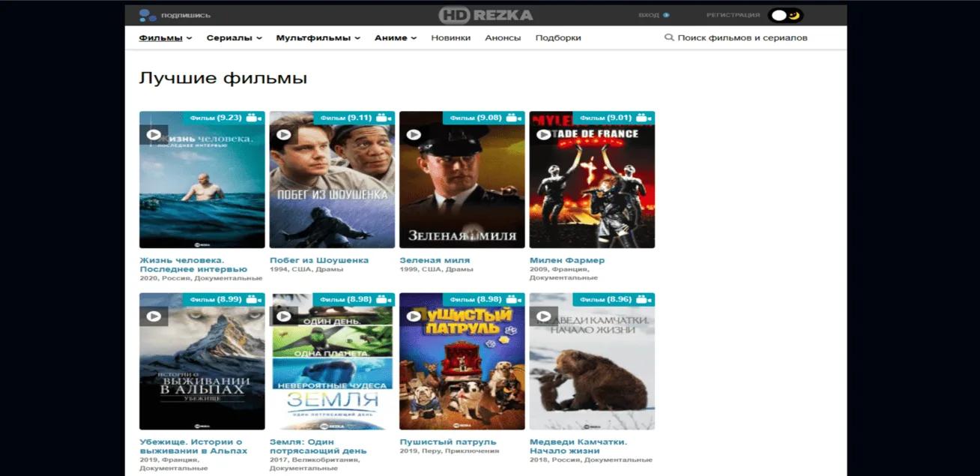
Task: Open Побег из Шоушенка title link
Action: 319,260
